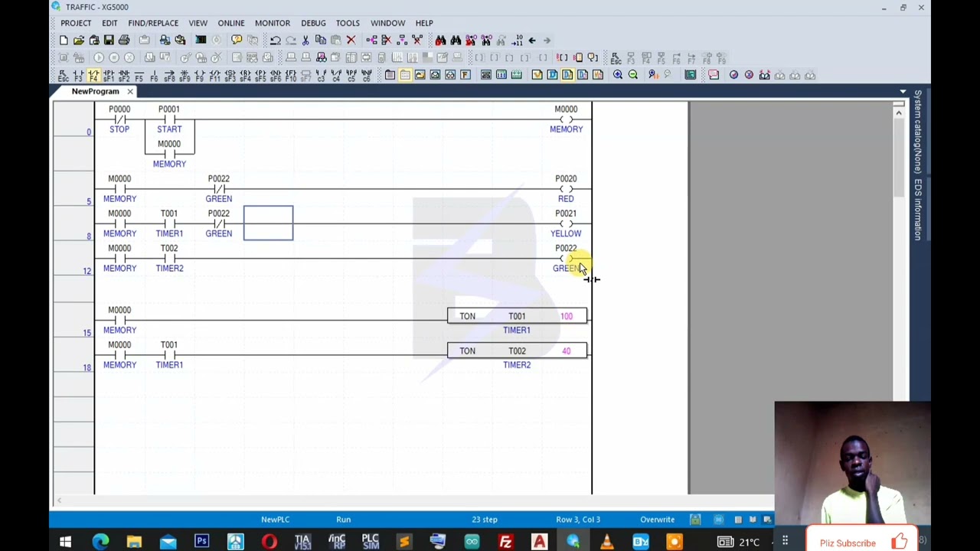Screen dimensions: 980x551
Task: Save the project with the floppy disk icon
Action: (109, 41)
